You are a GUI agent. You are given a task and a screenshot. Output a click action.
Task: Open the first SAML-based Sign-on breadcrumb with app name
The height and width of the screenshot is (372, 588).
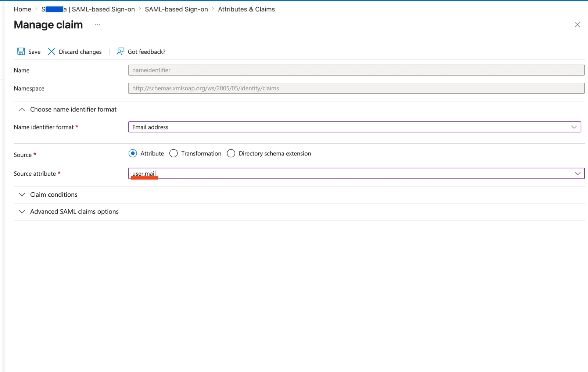point(88,9)
